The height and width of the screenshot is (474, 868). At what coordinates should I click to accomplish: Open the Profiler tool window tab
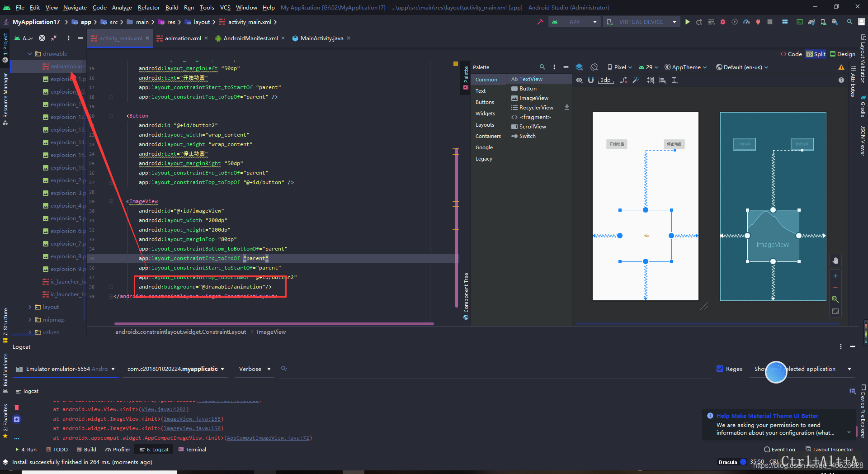coord(118,449)
